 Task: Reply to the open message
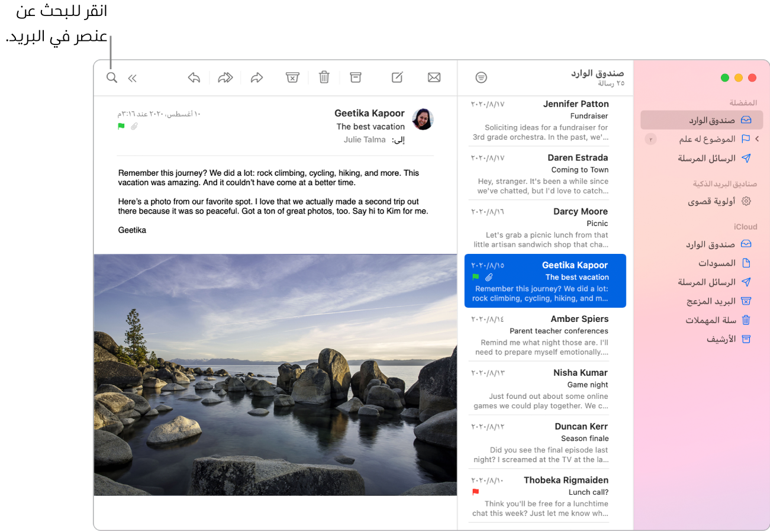coord(194,78)
